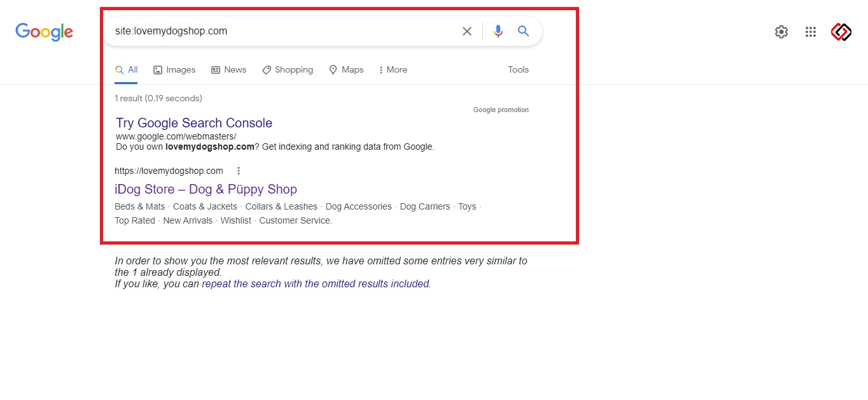Switch to the Images tab
The height and width of the screenshot is (400, 868).
tap(174, 70)
